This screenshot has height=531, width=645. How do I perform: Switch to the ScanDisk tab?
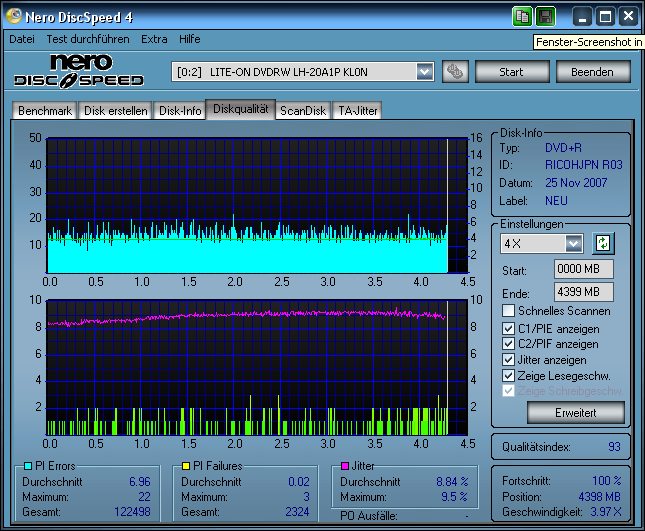(302, 111)
